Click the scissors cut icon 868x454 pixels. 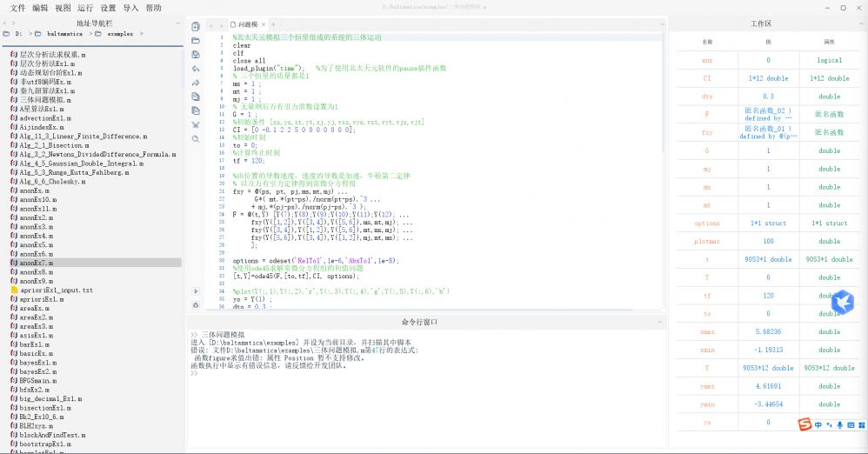[x=196, y=124]
